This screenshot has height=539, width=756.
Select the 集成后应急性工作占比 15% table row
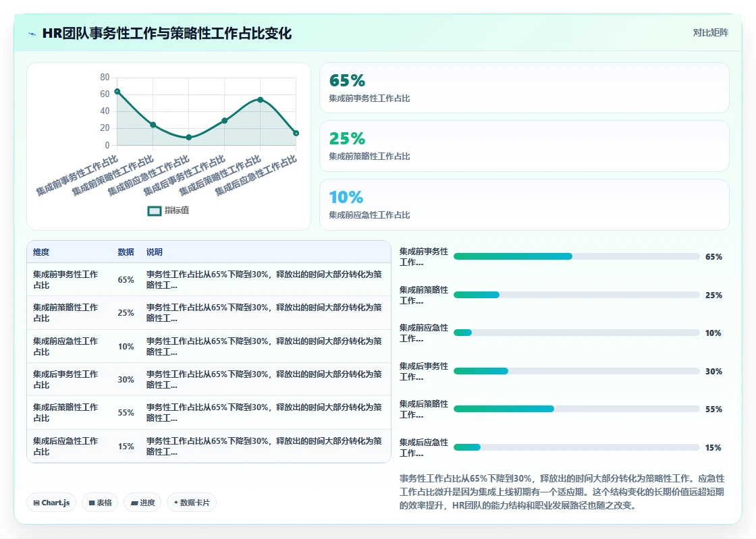coord(209,446)
